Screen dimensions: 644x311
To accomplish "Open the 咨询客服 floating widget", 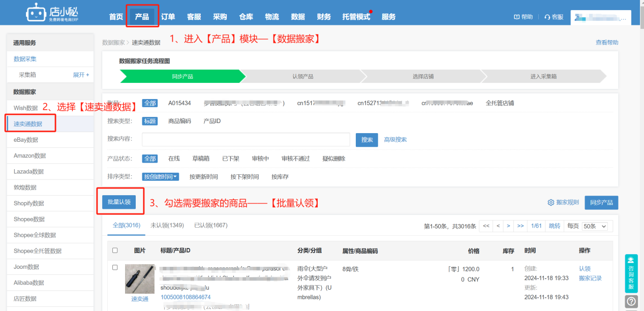I will pyautogui.click(x=631, y=273).
